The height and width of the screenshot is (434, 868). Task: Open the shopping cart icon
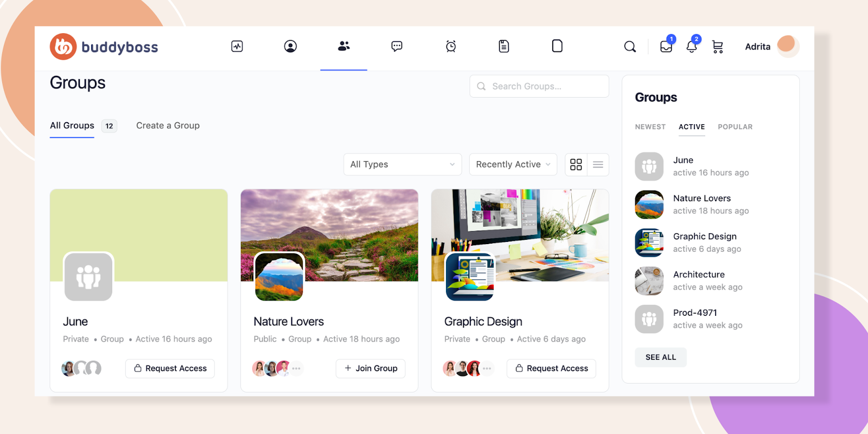pyautogui.click(x=718, y=47)
